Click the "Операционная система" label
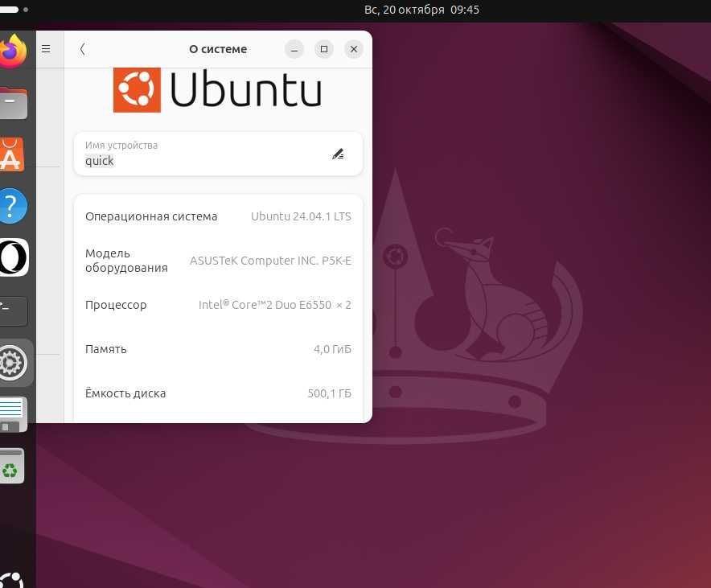Viewport: 711px width, 588px height. [x=151, y=216]
